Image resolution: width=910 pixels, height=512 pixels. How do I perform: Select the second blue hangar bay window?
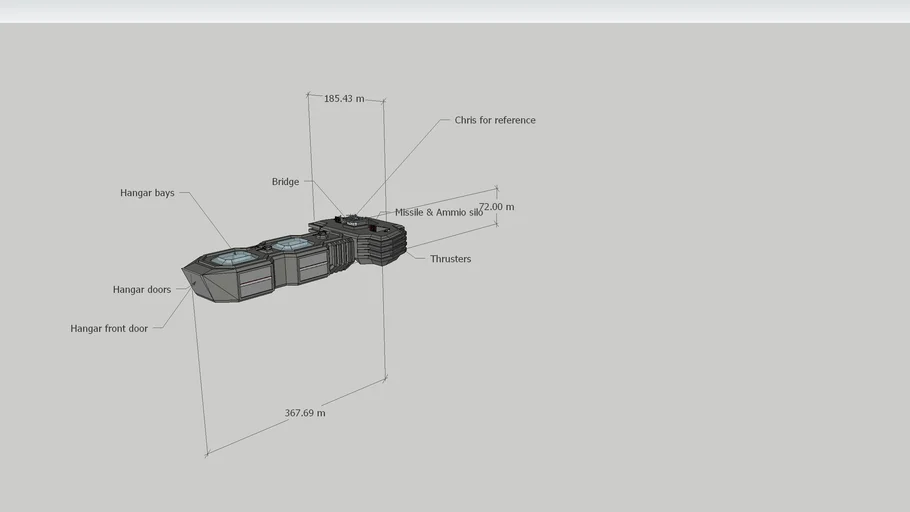point(290,243)
